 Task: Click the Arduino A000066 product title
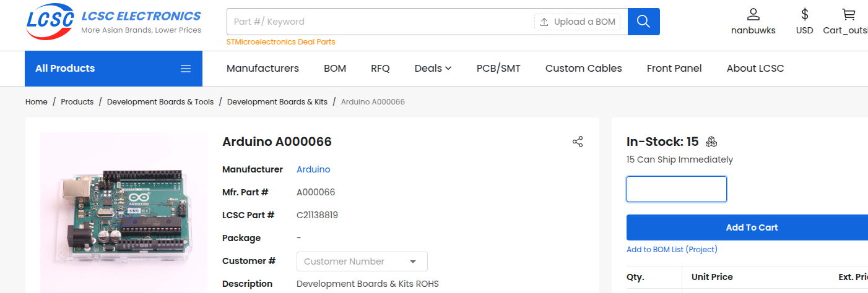point(277,142)
